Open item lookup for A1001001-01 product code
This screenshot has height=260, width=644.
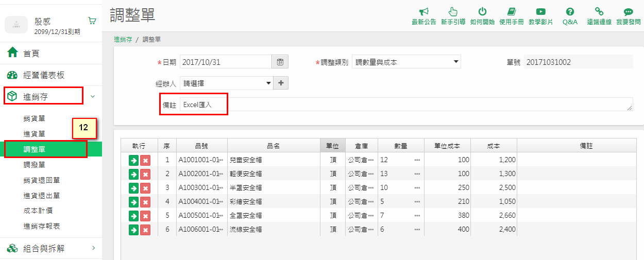(222, 160)
